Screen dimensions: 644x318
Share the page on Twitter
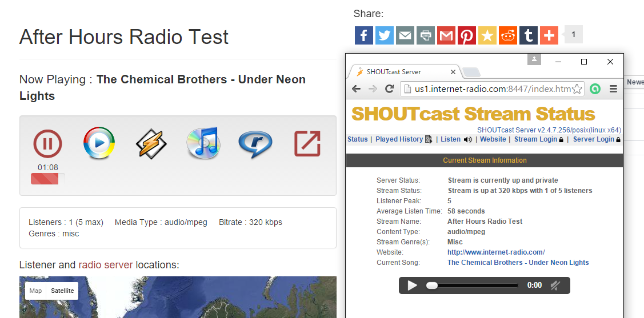pyautogui.click(x=385, y=35)
